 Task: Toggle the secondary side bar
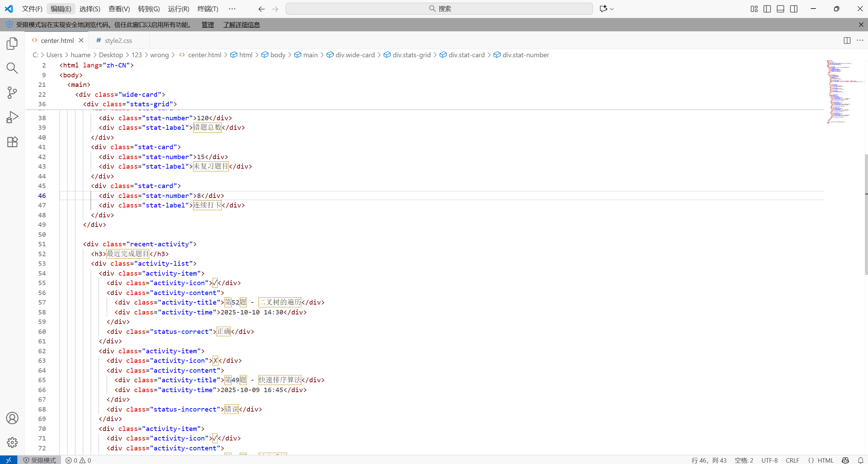pyautogui.click(x=794, y=9)
